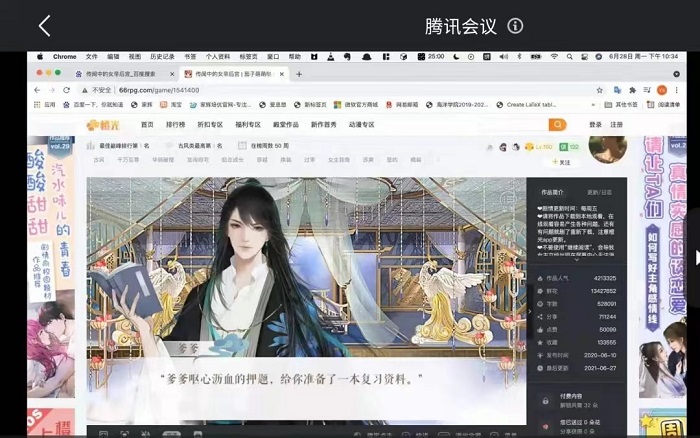
Task: Click the 注册 register link
Action: [617, 125]
